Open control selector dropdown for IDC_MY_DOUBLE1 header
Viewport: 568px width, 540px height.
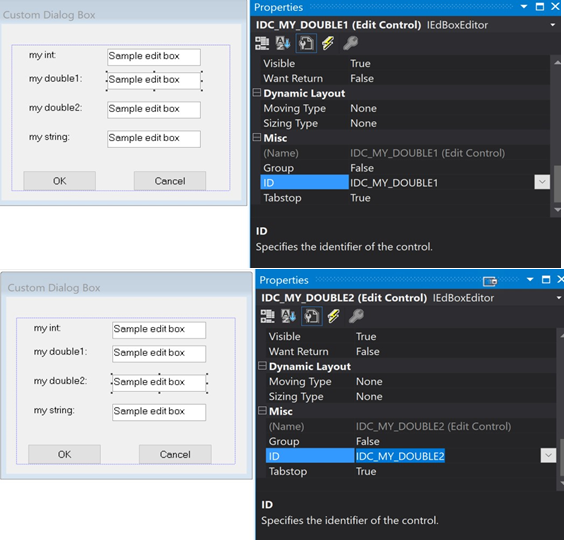[x=553, y=25]
